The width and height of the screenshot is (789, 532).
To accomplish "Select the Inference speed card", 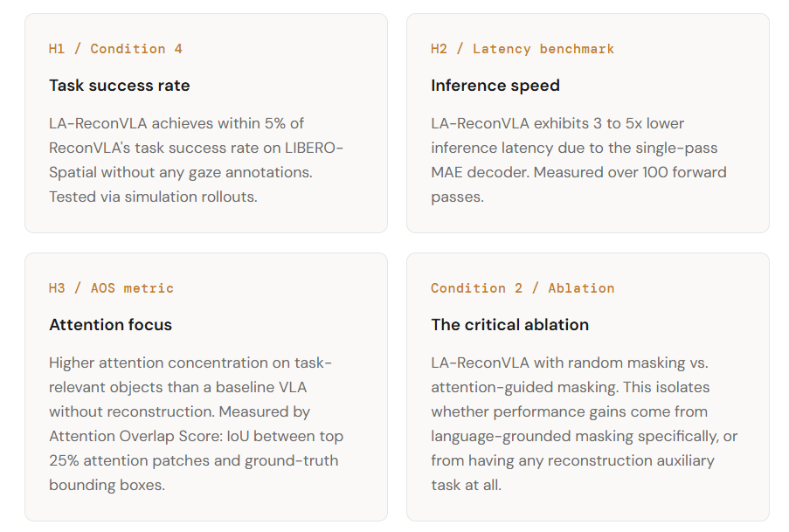I will pos(588,123).
